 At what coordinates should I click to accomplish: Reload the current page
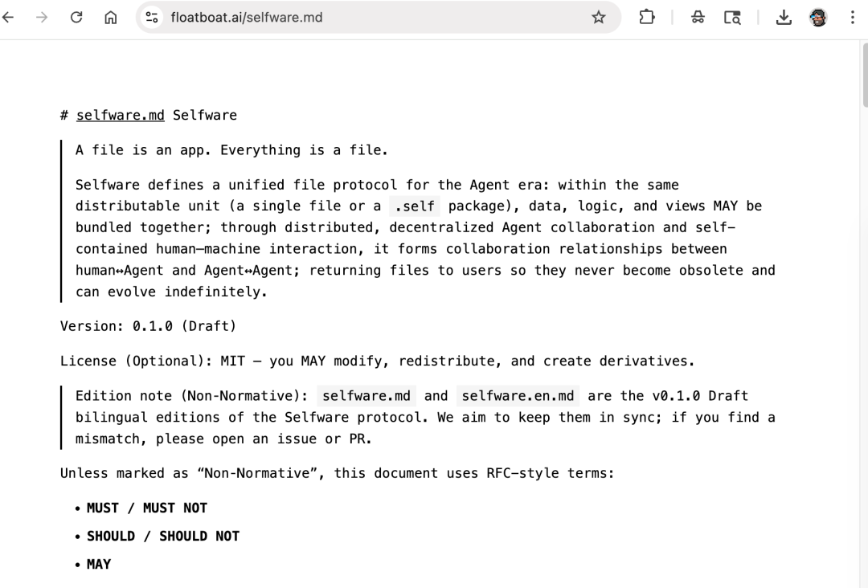(76, 18)
